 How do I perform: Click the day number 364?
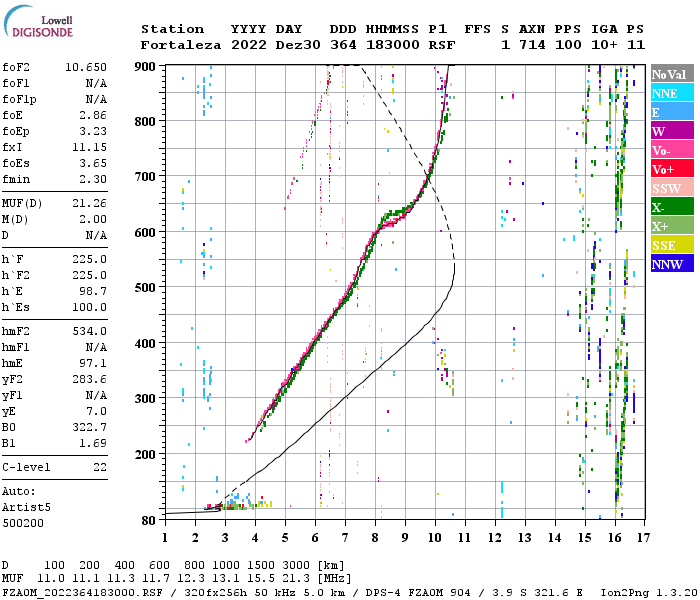pyautogui.click(x=343, y=45)
